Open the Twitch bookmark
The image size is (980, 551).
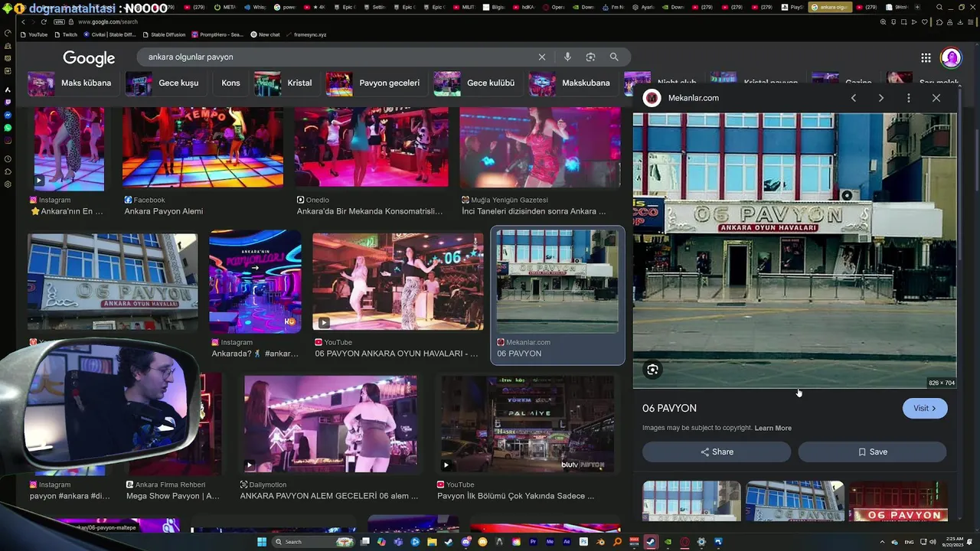pyautogui.click(x=66, y=34)
